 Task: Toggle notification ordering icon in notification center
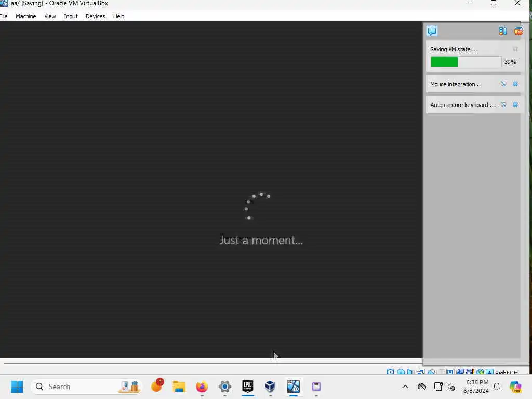coord(503,31)
